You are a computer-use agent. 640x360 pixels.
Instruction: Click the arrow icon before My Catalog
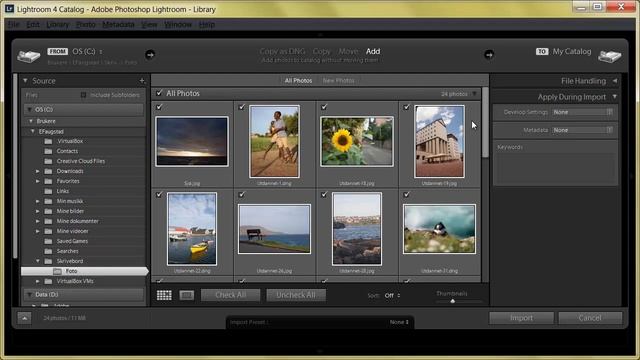(489, 55)
